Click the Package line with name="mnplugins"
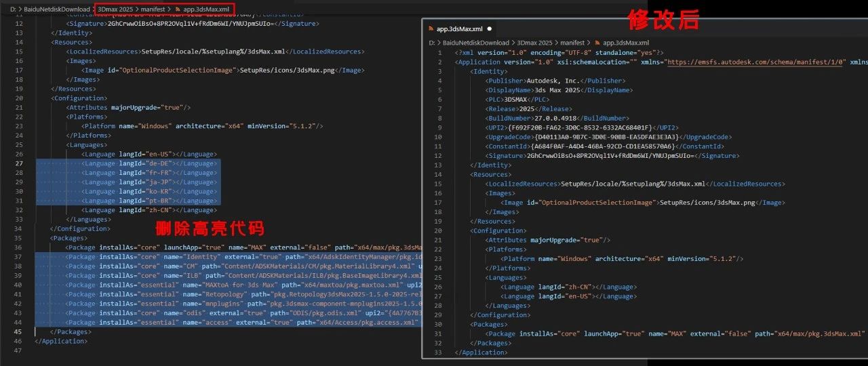Viewport: 868px width, 366px height. [x=244, y=304]
